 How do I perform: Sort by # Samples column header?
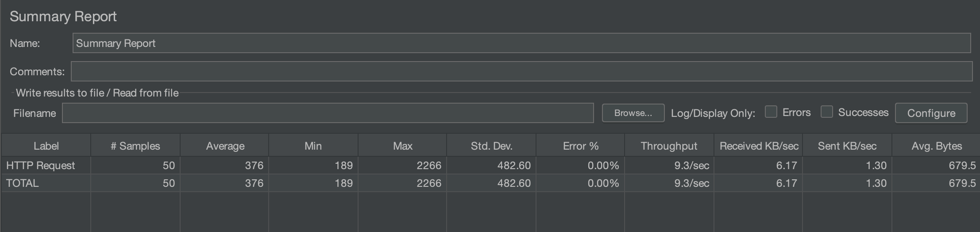point(135,146)
